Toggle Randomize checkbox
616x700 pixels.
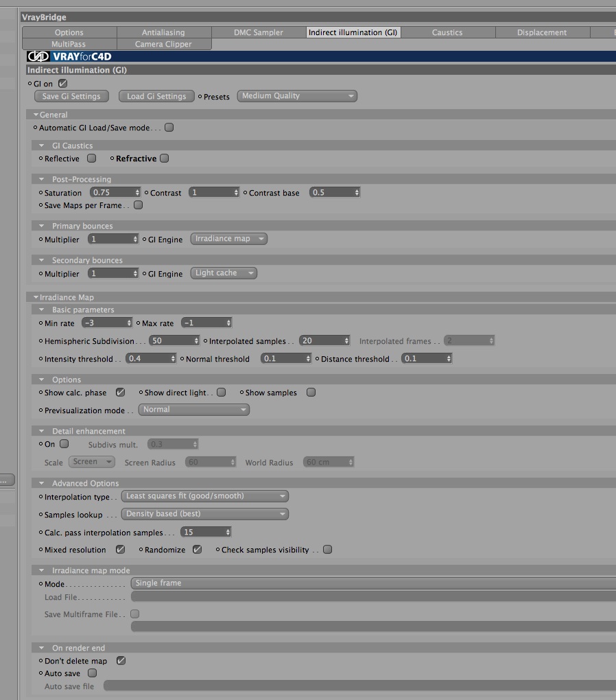point(198,550)
